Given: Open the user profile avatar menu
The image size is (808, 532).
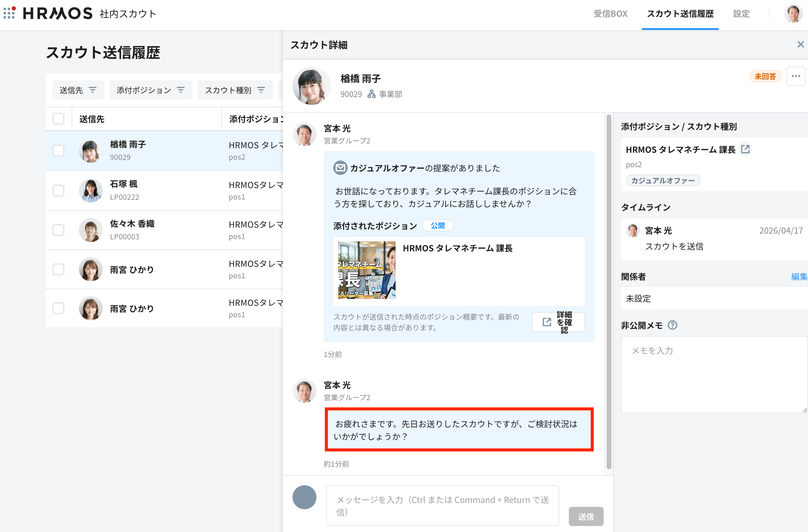Looking at the screenshot, I should 793,13.
